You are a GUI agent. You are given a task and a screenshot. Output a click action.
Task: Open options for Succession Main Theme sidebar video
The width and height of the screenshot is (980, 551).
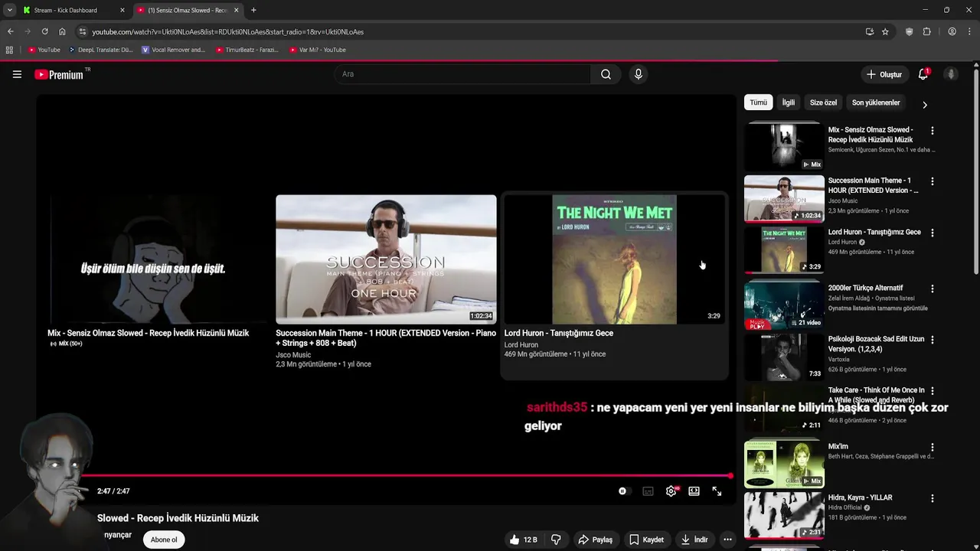(932, 181)
